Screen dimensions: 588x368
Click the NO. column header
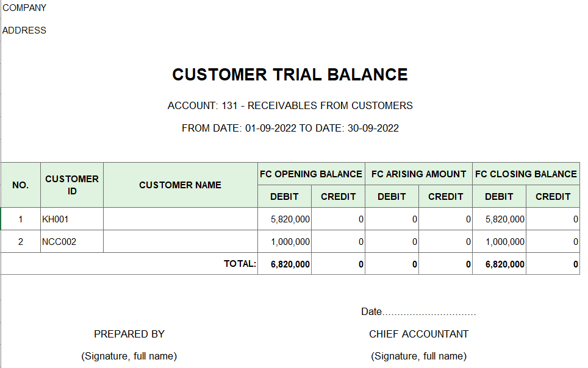click(x=21, y=185)
